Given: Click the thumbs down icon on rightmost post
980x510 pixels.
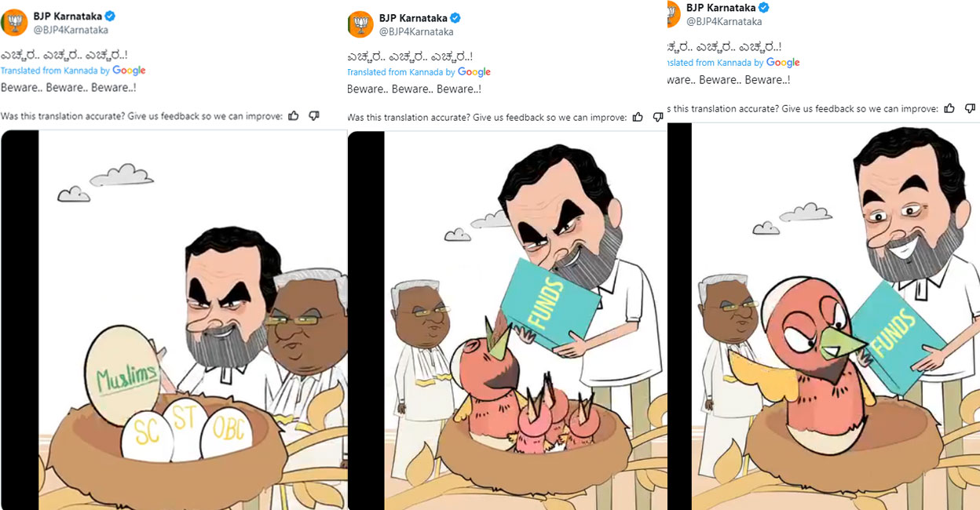Looking at the screenshot, I should (971, 107).
